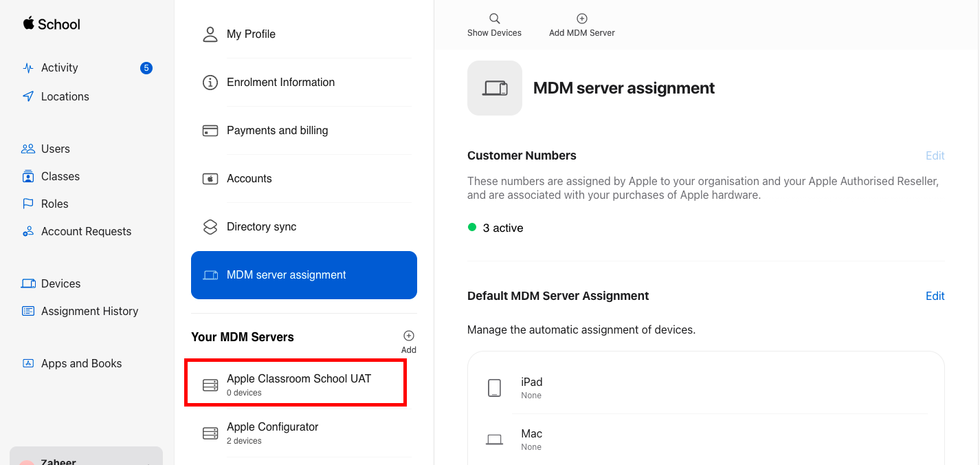Open Activity in the sidebar
Screen dimensions: 980x465
coord(60,67)
